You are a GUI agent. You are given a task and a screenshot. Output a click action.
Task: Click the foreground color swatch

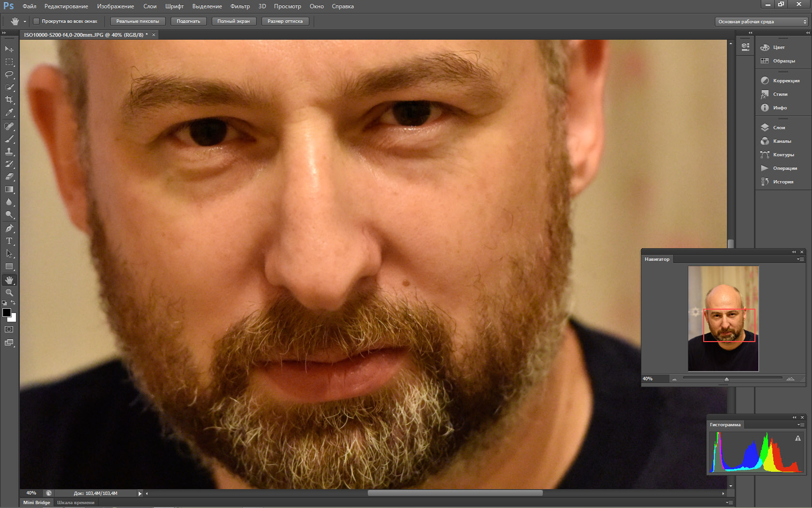point(7,313)
